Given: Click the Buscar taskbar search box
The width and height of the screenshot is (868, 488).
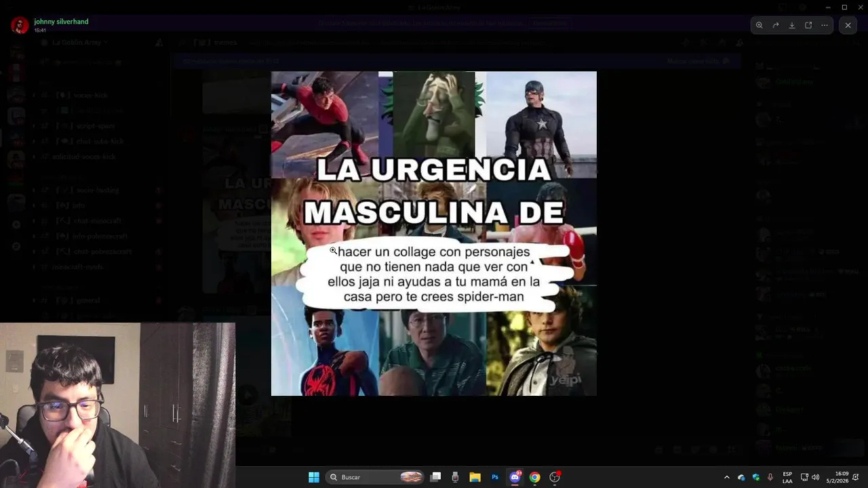Looking at the screenshot, I should (x=375, y=477).
